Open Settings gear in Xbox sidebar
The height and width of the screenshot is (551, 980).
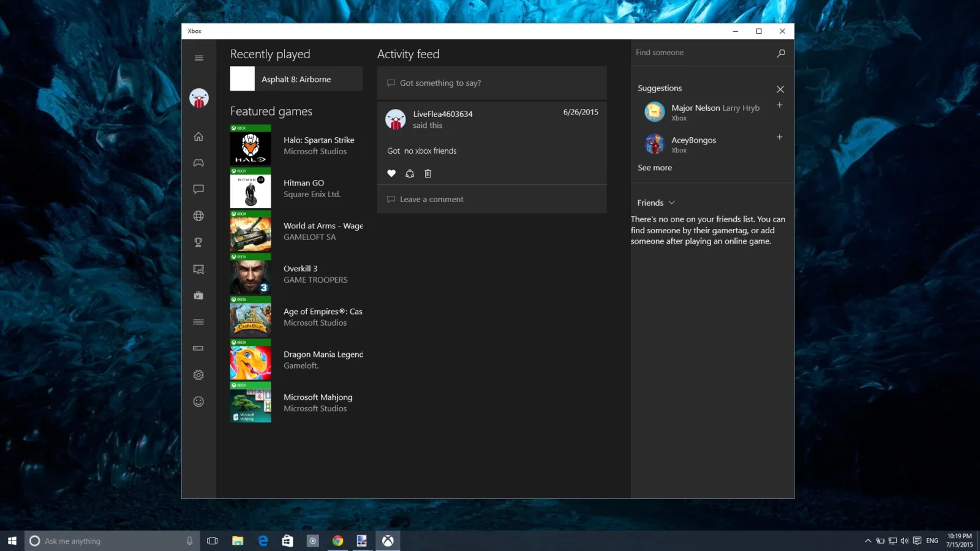(198, 375)
